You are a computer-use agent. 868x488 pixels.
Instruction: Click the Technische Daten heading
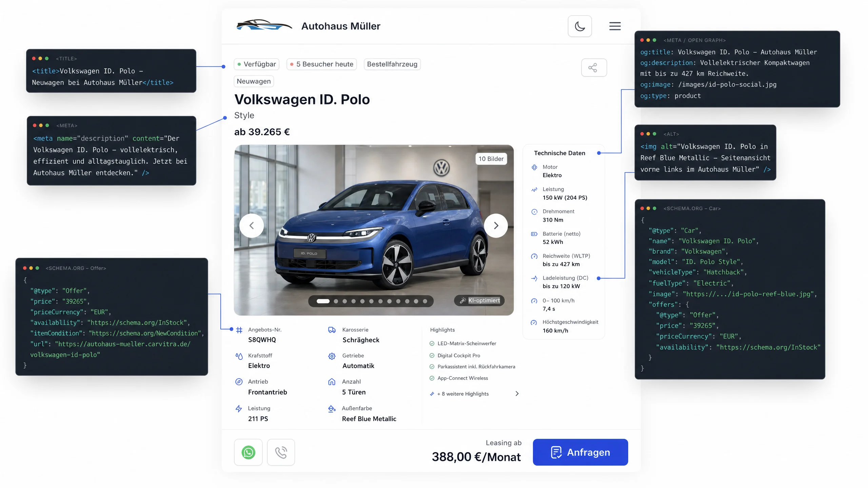pyautogui.click(x=559, y=153)
